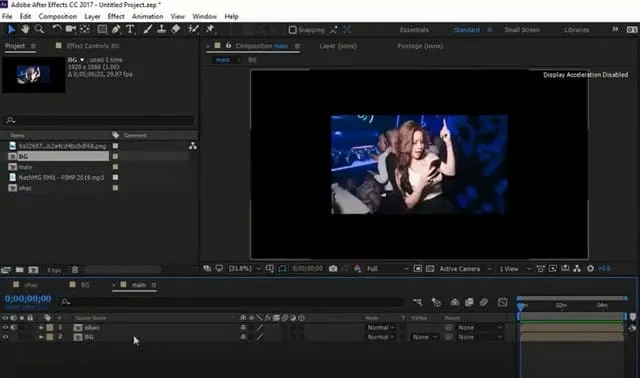
Task: Click the new composition icon in Project panel
Action: [33, 270]
